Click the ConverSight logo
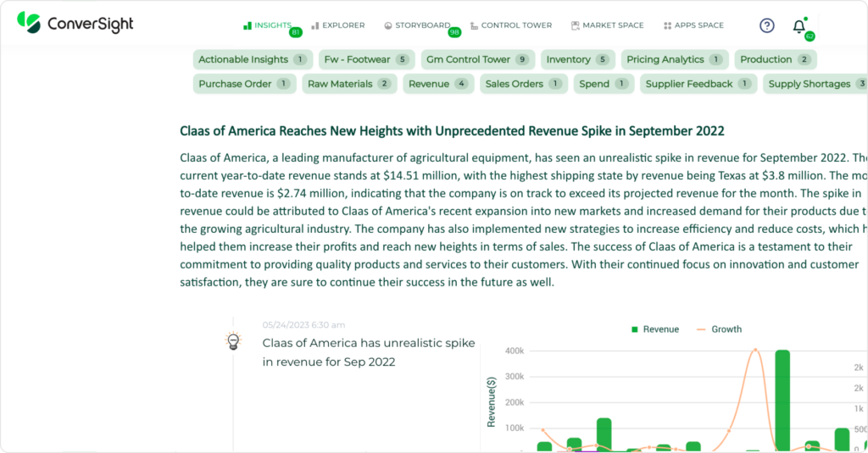Screen dimensions: 868x453 coord(75,23)
